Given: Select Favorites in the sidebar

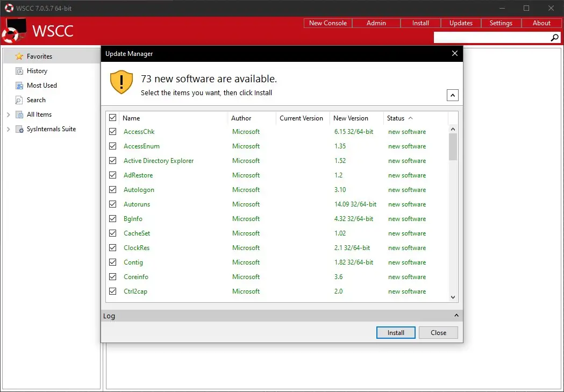Looking at the screenshot, I should [52, 56].
